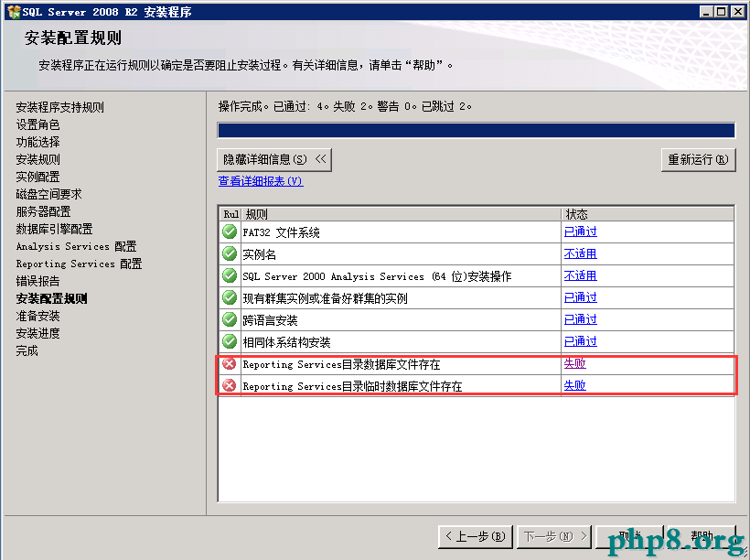Select the 跨语言安装 rule text
The image size is (750, 560).
coord(270,320)
